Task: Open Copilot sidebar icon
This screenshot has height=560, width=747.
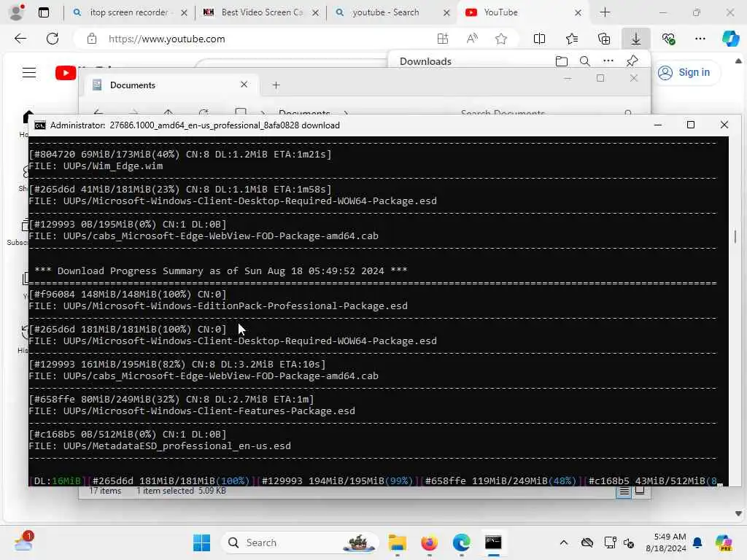Action: (730, 39)
